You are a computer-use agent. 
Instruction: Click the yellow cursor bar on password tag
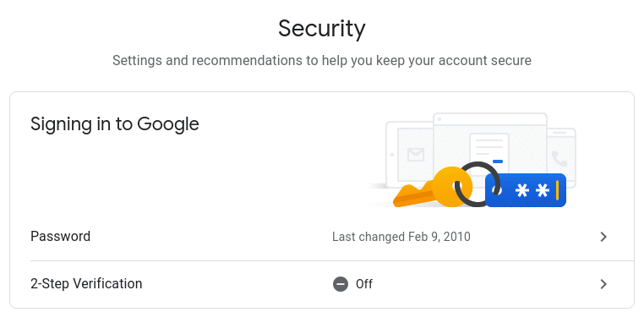(x=557, y=190)
